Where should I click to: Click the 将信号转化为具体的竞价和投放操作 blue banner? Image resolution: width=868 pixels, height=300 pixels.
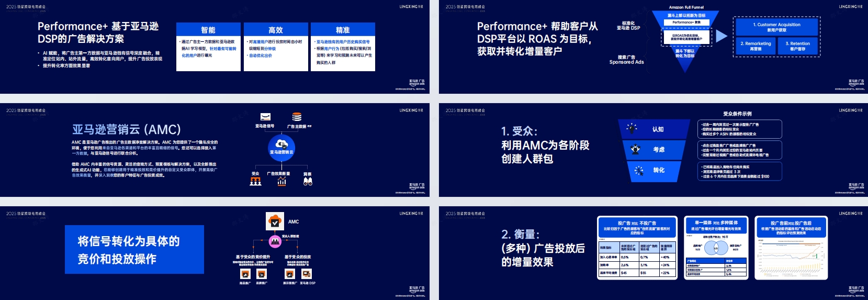[134, 250]
